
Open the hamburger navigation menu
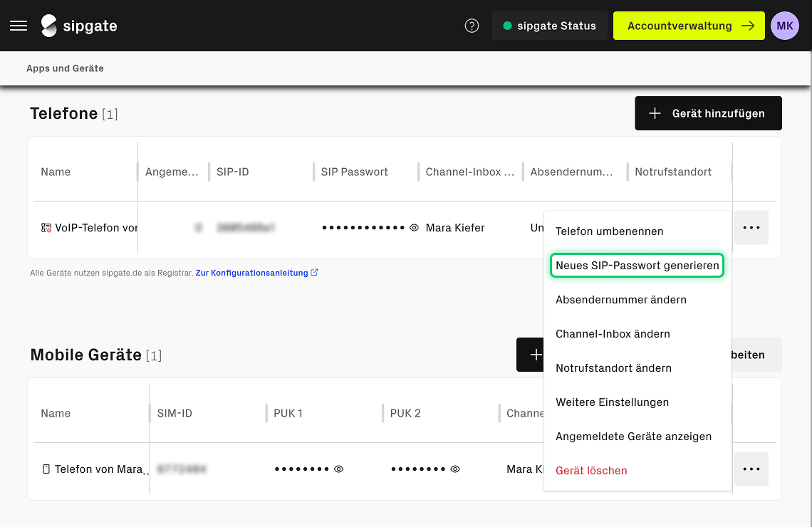pos(19,26)
